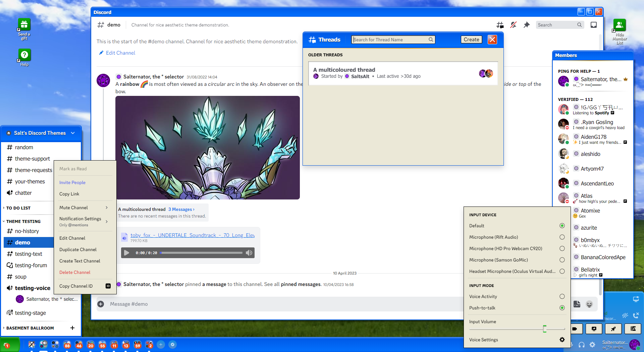Viewport: 644px width, 352px height.
Task: Expand the TO DO LIST category
Action: click(18, 208)
